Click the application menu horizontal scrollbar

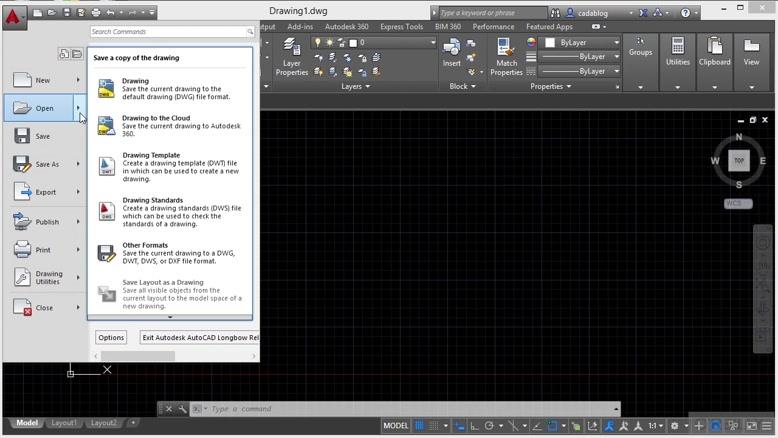(138, 356)
